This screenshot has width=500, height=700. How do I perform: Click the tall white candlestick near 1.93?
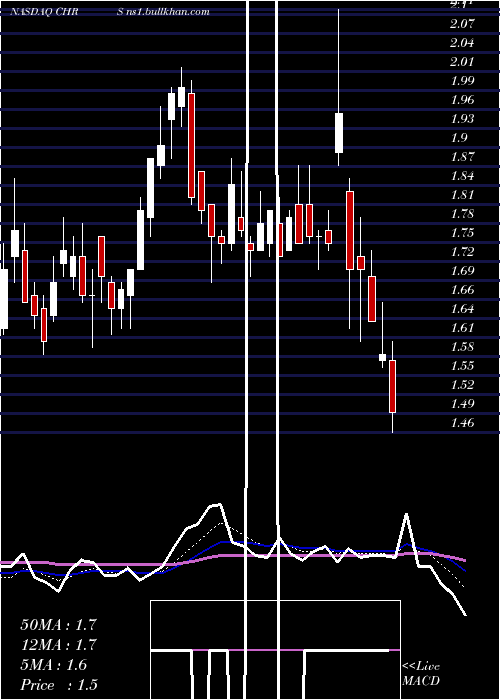(x=339, y=133)
